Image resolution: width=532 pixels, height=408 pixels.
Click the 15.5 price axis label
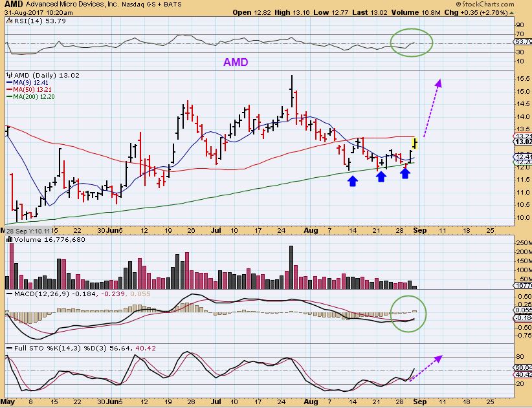pyautogui.click(x=523, y=79)
